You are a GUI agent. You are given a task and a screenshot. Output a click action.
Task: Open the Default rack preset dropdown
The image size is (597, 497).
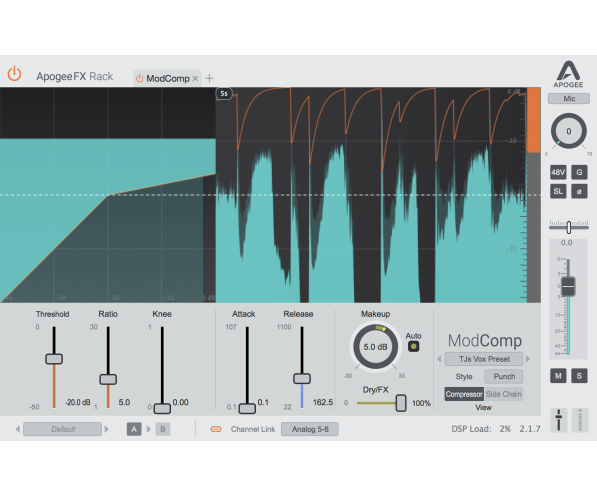(62, 429)
